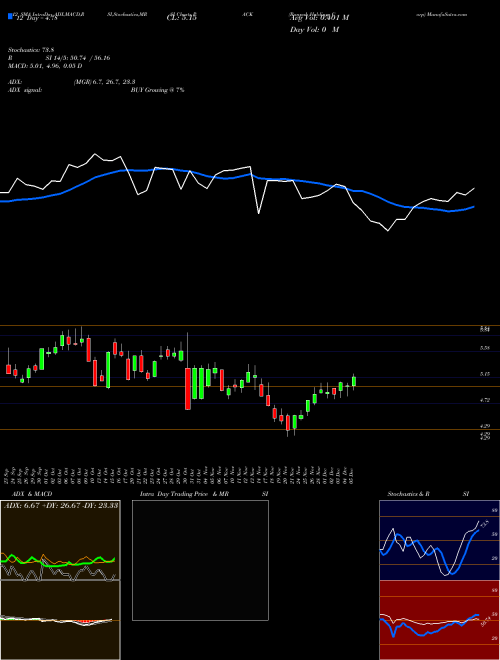Click the 'Avg Vol: 0.401 M' text

319,18
